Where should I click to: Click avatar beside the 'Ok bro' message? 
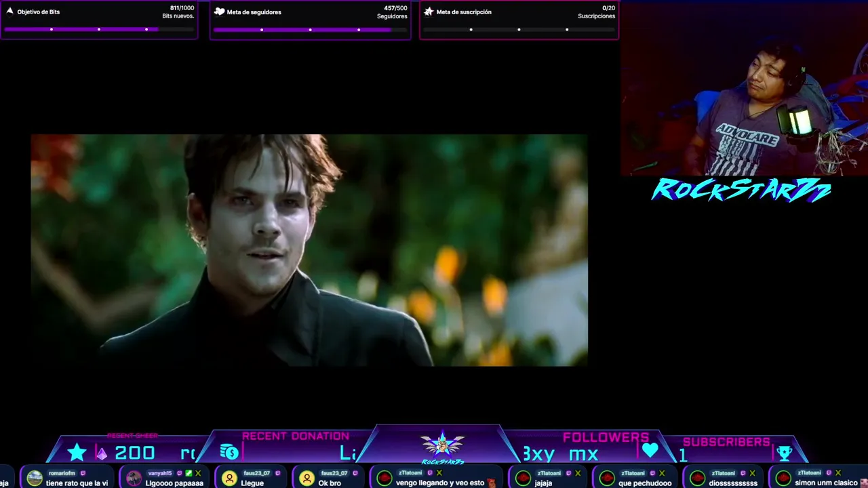pos(307,479)
